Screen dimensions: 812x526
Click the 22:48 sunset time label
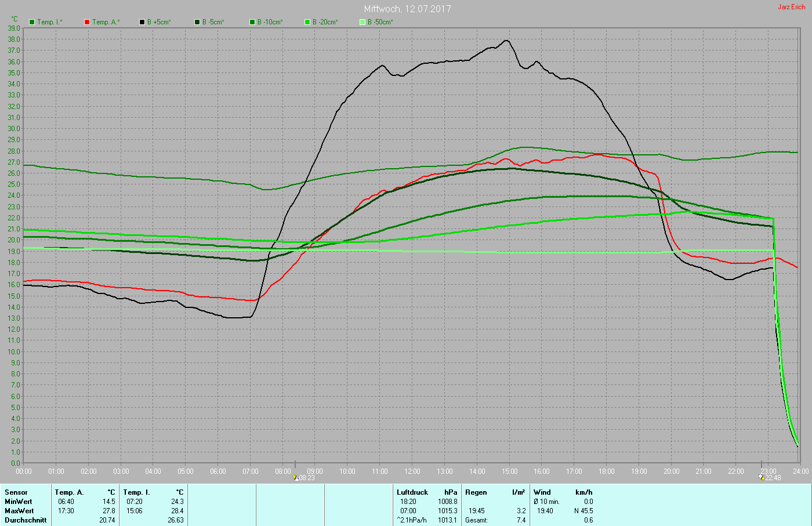coord(773,478)
